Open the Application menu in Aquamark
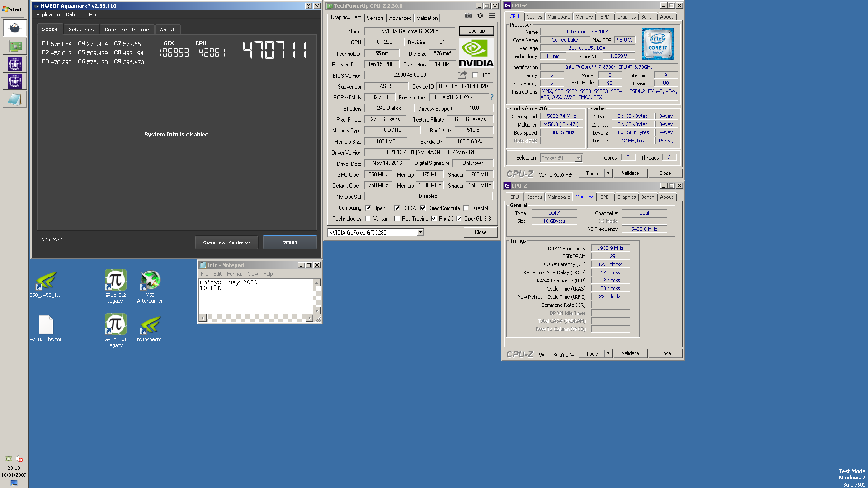 point(48,14)
